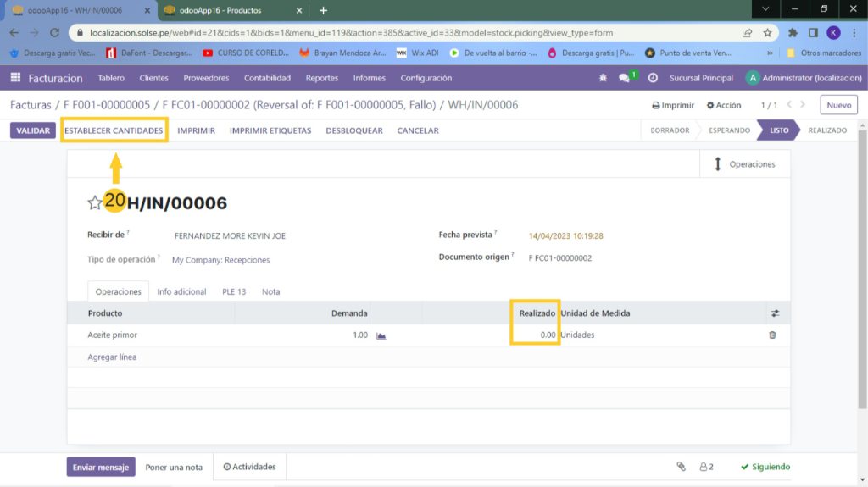This screenshot has width=868, height=487.
Task: Open optional columns selector in table header
Action: point(775,313)
